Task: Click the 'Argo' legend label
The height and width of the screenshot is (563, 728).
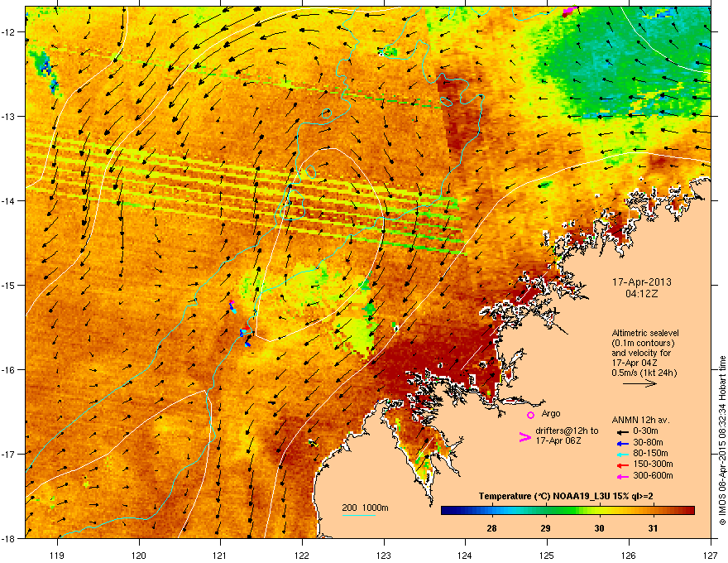Action: click(x=551, y=413)
